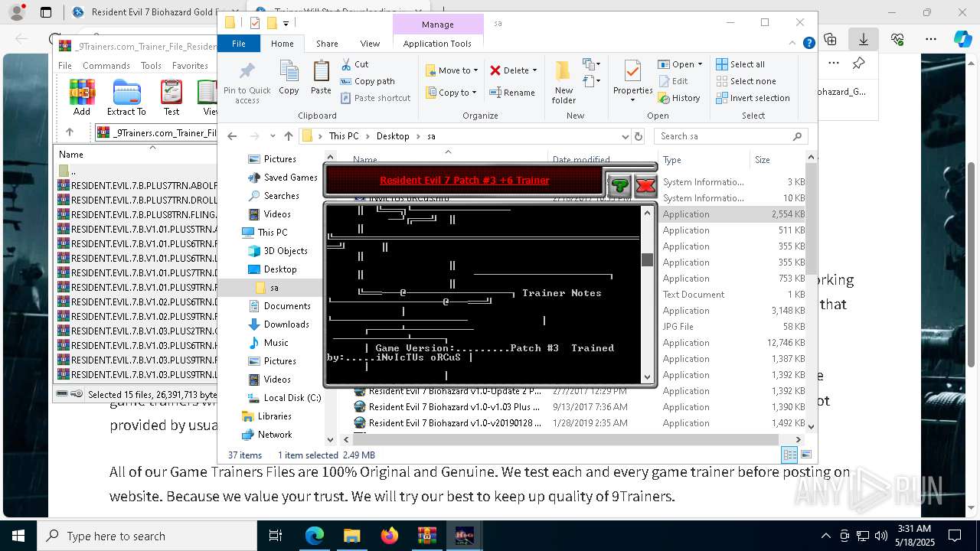This screenshot has height=551, width=980.
Task: Select Downloads in navigation pane
Action: [286, 324]
